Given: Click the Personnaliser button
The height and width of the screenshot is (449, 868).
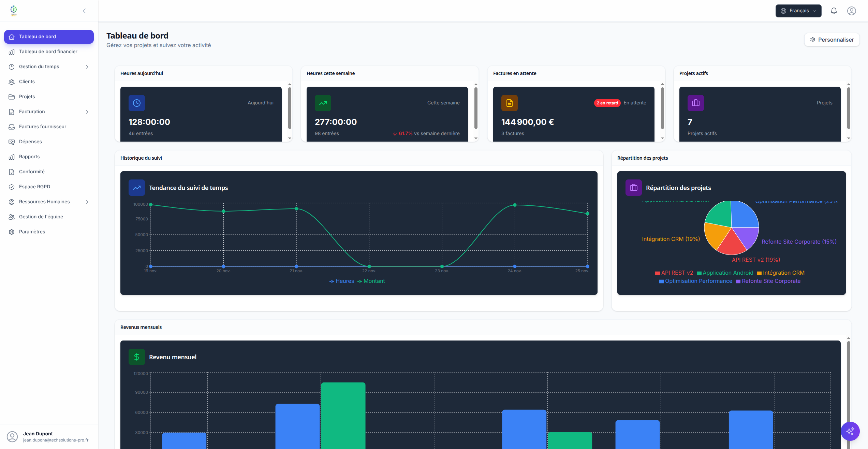Looking at the screenshot, I should 832,40.
